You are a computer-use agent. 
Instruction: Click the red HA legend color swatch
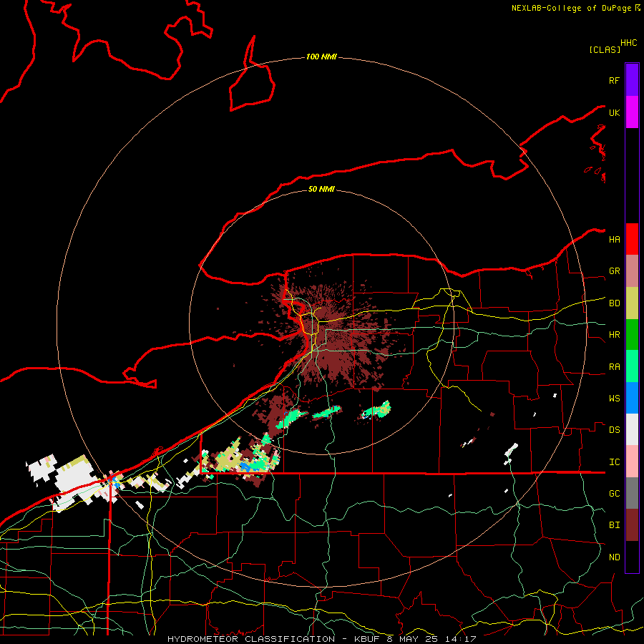point(632,239)
